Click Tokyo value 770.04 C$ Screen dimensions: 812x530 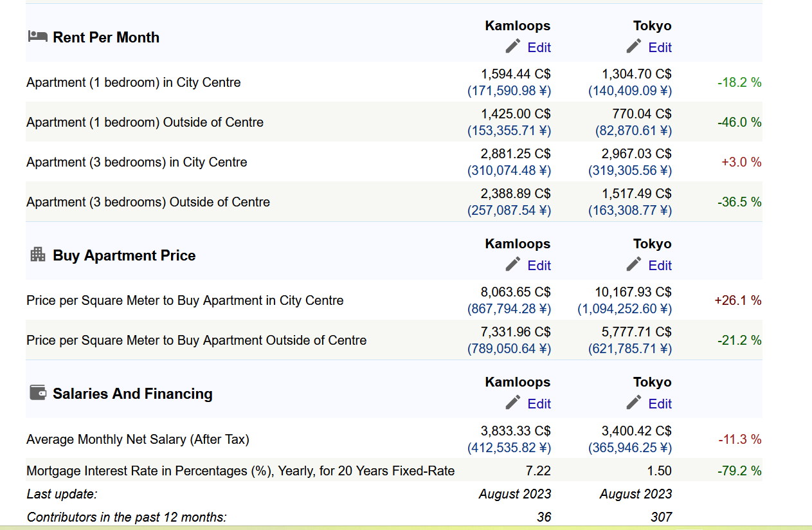(642, 114)
